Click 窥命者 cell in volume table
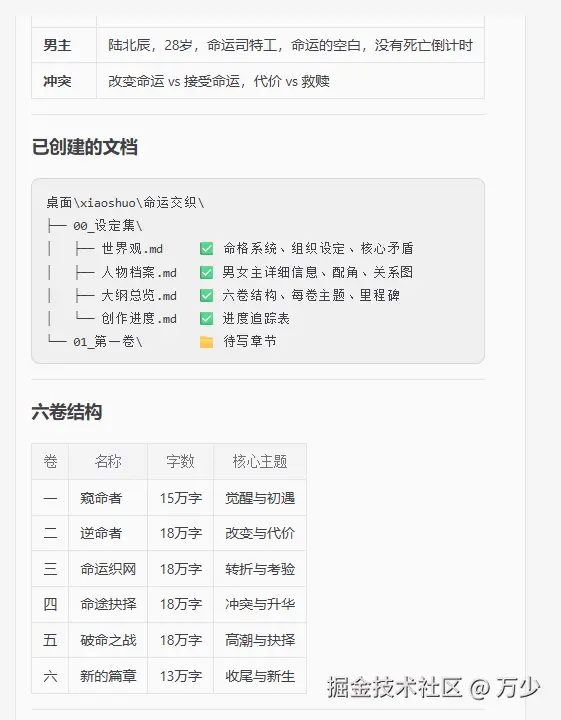 101,498
